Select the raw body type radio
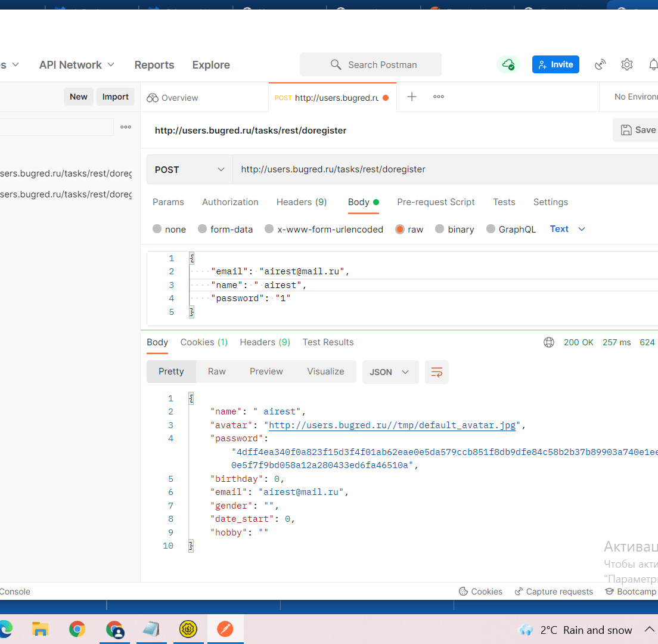Screen dimensions: 658x644 click(x=399, y=229)
